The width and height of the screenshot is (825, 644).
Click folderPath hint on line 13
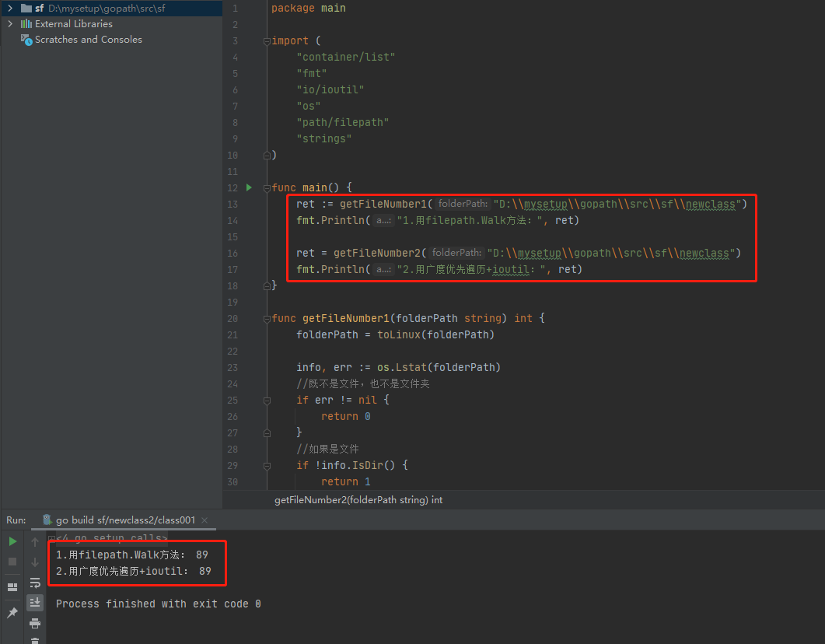(463, 204)
